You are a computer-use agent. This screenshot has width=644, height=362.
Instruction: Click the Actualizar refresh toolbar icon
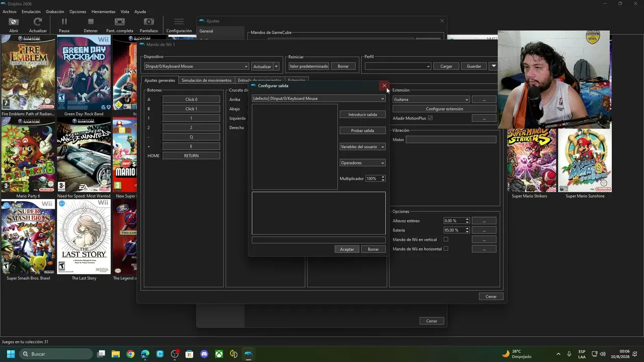coord(38,22)
